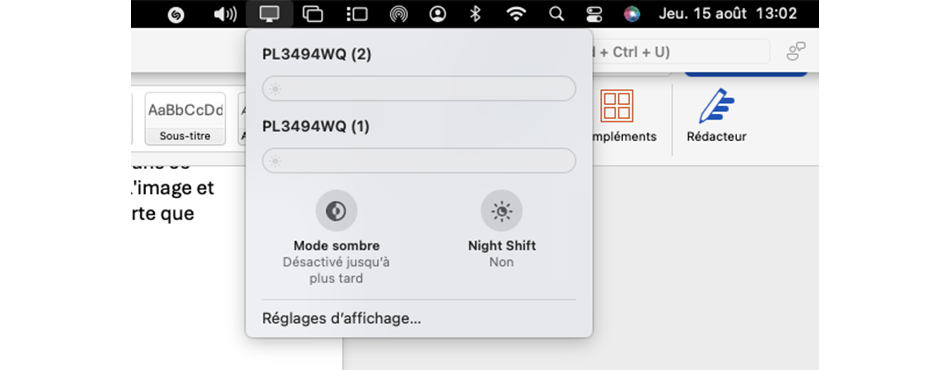The width and height of the screenshot is (950, 370).
Task: Open the sound volume menu
Action: pos(225,14)
